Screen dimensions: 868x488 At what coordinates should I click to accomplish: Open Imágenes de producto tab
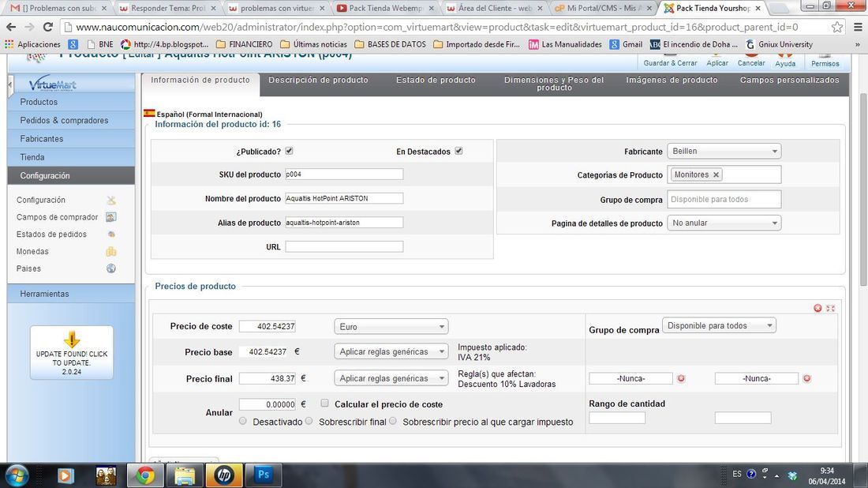coord(672,81)
